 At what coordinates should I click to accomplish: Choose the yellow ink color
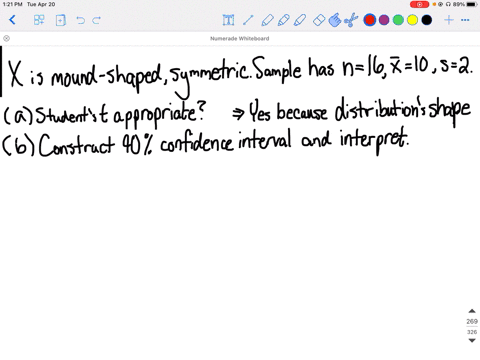(x=412, y=20)
